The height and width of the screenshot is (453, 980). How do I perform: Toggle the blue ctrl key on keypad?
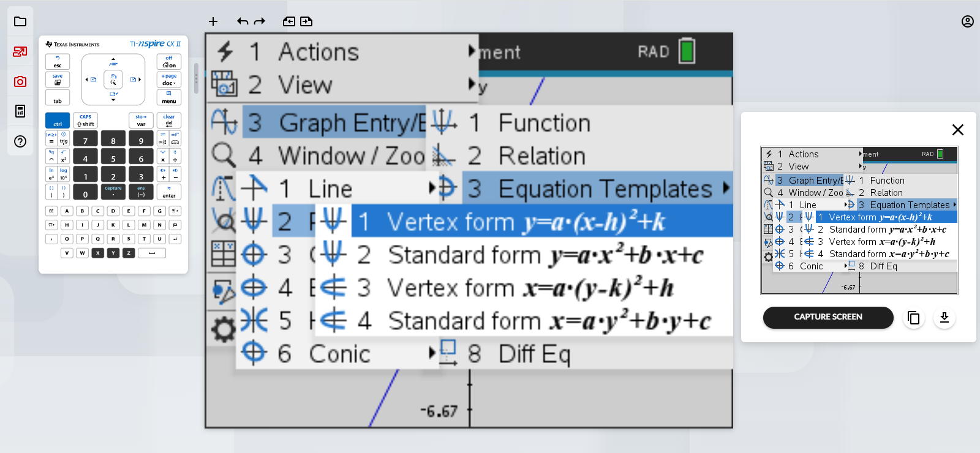pyautogui.click(x=58, y=121)
